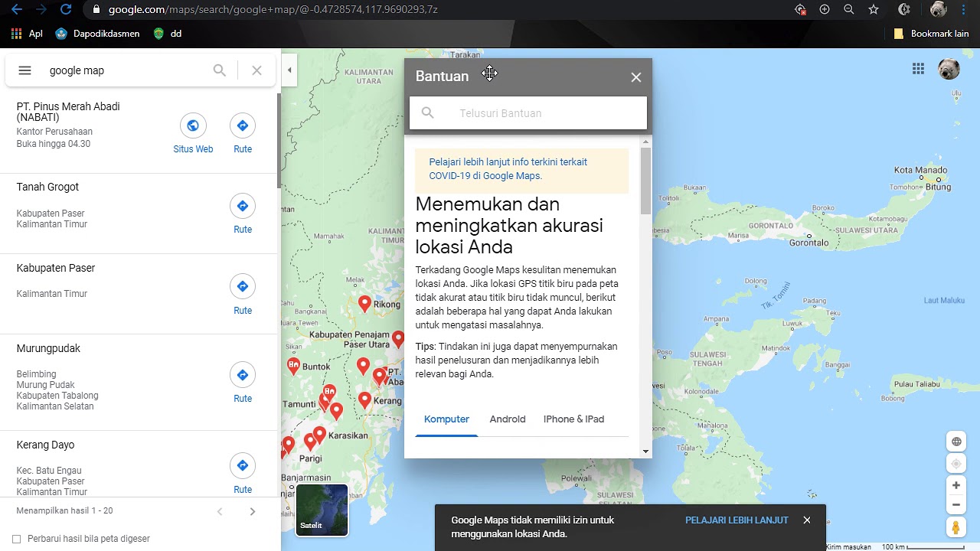Open the browser zoom indicator
This screenshot has width=980, height=551.
pos(849,9)
